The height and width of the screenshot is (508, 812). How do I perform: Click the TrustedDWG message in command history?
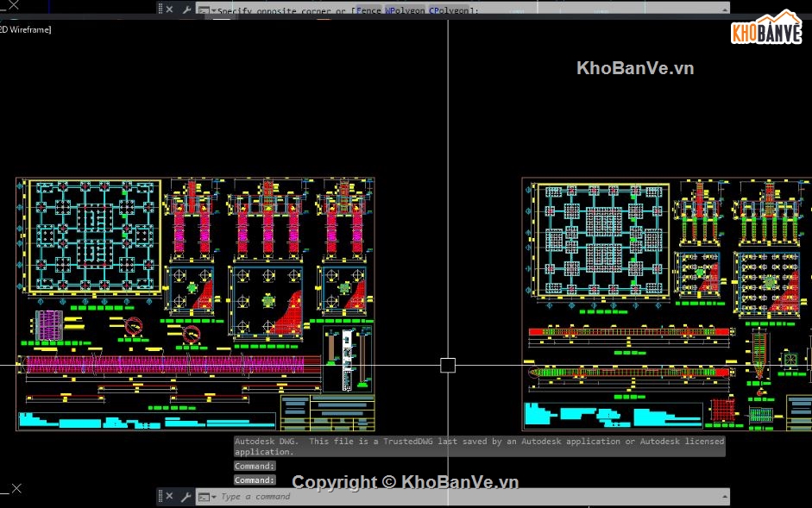tap(479, 446)
